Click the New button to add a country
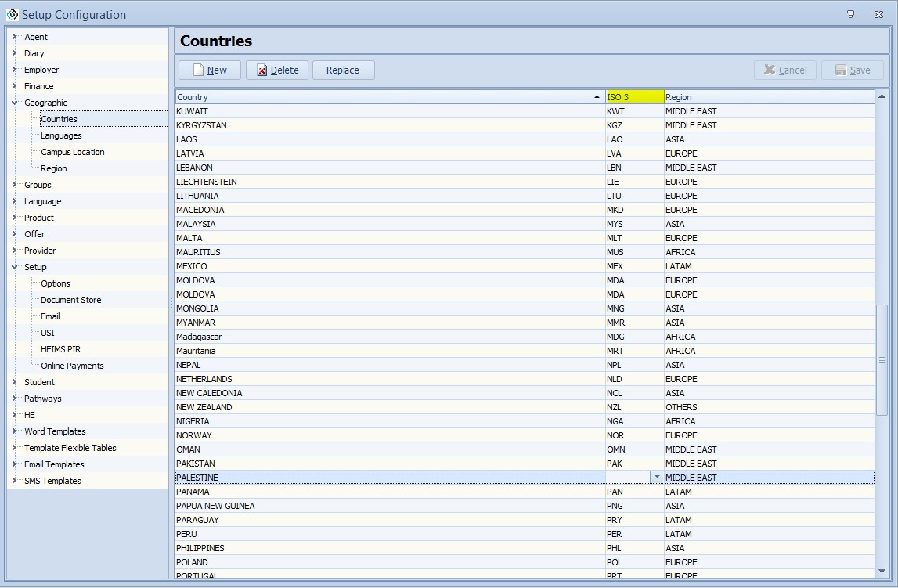The width and height of the screenshot is (898, 588). tap(208, 70)
